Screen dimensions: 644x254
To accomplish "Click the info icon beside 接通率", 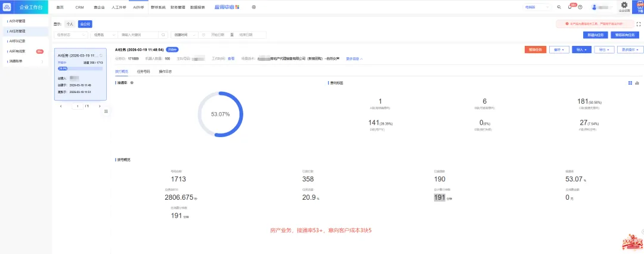I will (x=132, y=83).
